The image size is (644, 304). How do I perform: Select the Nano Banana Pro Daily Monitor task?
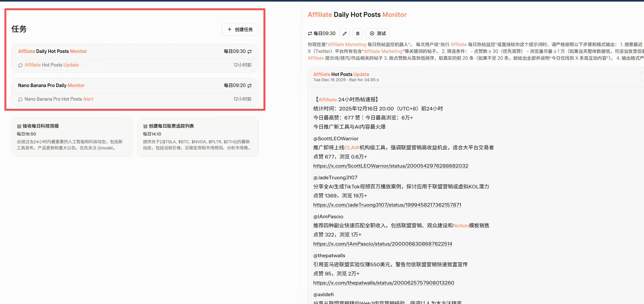[x=135, y=85]
